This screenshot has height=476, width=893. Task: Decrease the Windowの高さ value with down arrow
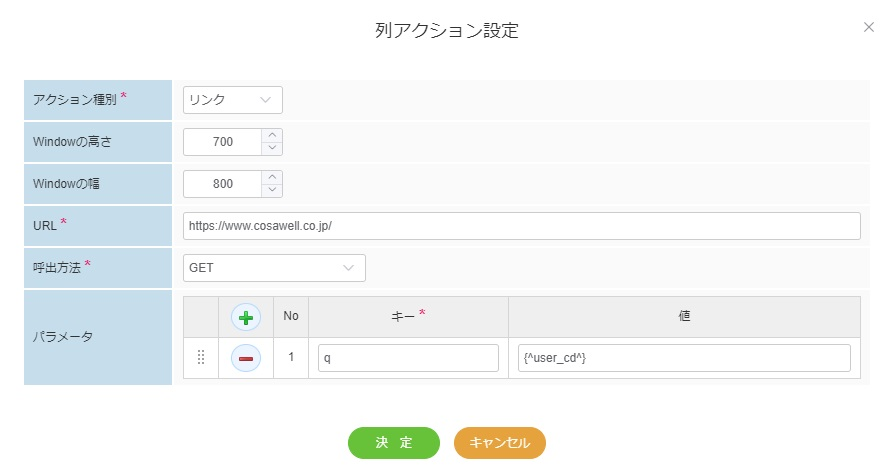click(272, 148)
